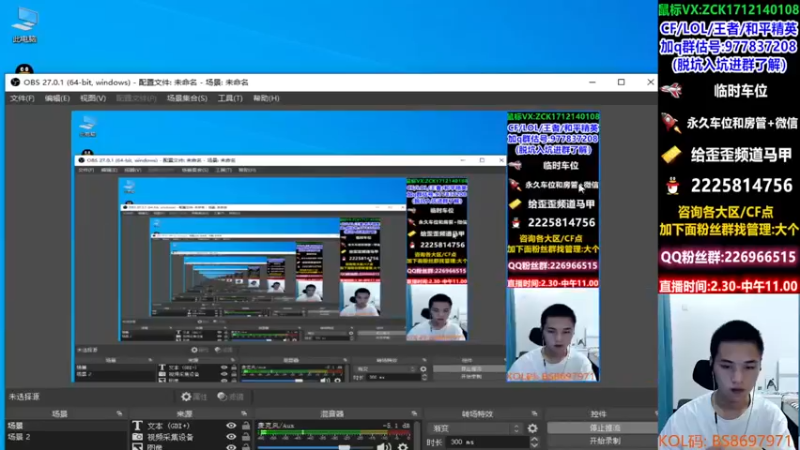Viewport: 800px width, 450px height.
Task: Pop out the 来源 dock panel
Action: click(244, 413)
